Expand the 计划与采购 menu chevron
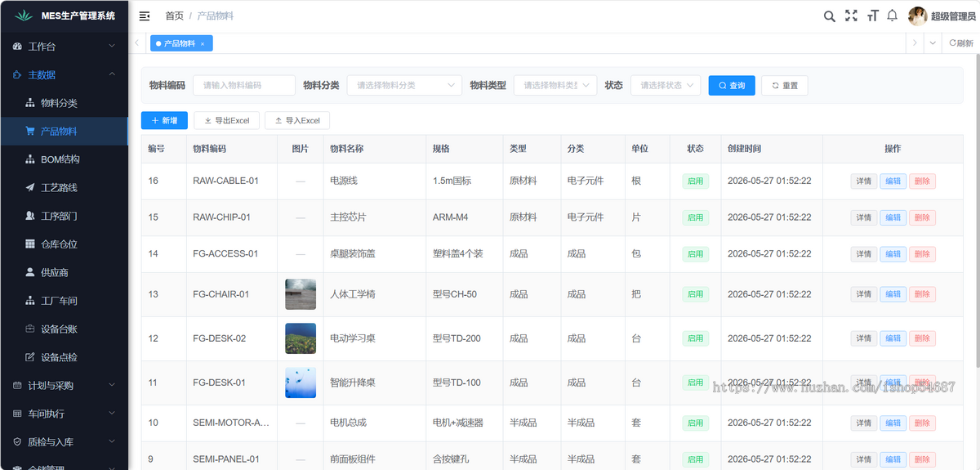The width and height of the screenshot is (980, 470). 112,385
